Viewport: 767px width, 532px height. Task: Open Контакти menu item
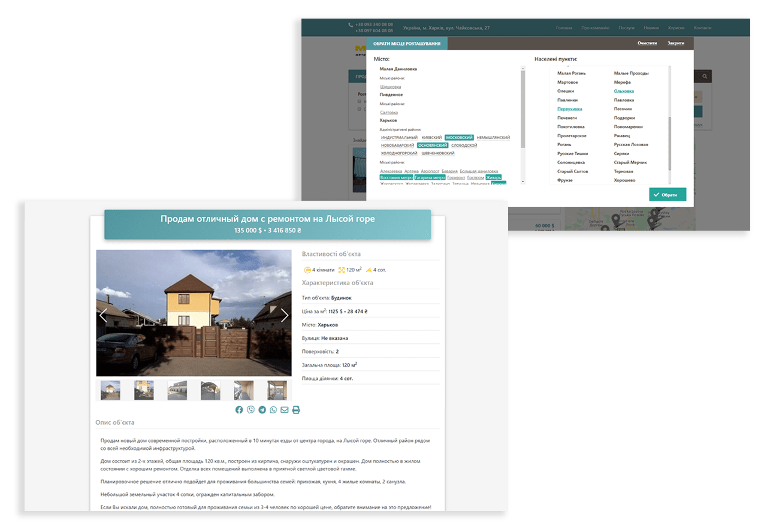[x=703, y=28]
